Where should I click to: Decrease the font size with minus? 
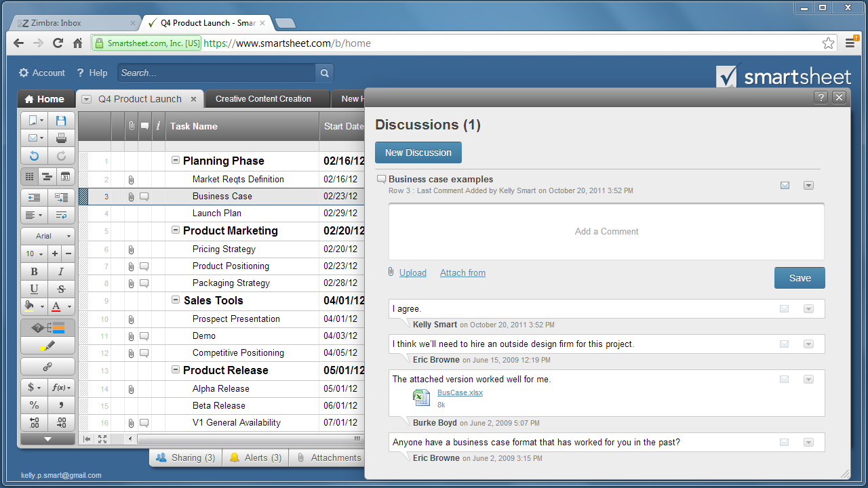coord(68,253)
